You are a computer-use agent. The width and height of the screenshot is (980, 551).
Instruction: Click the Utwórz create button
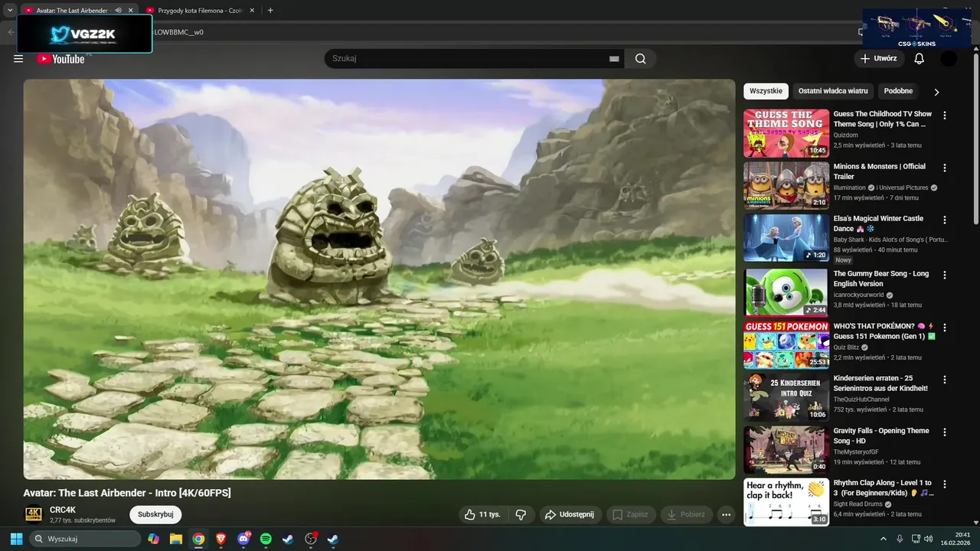click(879, 59)
